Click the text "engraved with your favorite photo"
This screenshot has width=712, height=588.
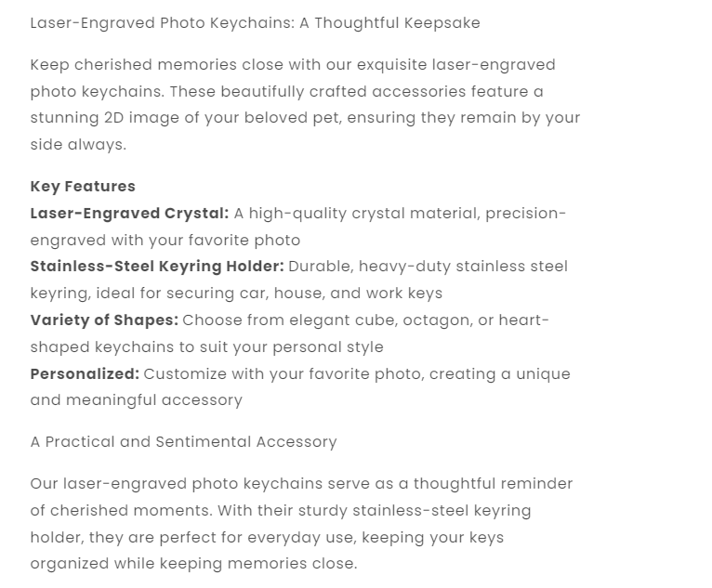pos(165,240)
